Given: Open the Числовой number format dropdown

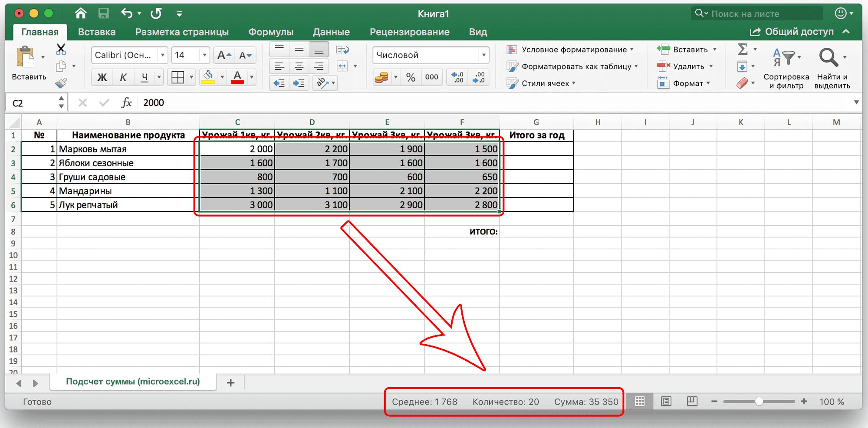Looking at the screenshot, I should (x=483, y=55).
